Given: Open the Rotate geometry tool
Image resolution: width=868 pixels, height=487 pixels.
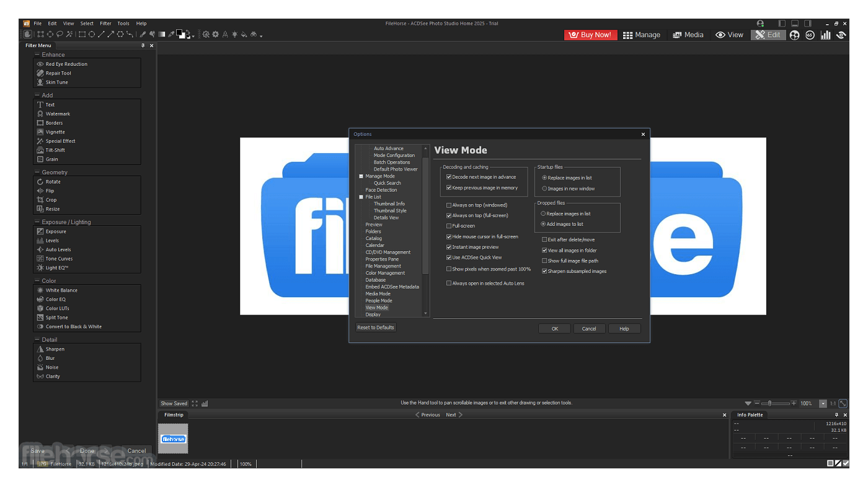Looking at the screenshot, I should (x=53, y=182).
